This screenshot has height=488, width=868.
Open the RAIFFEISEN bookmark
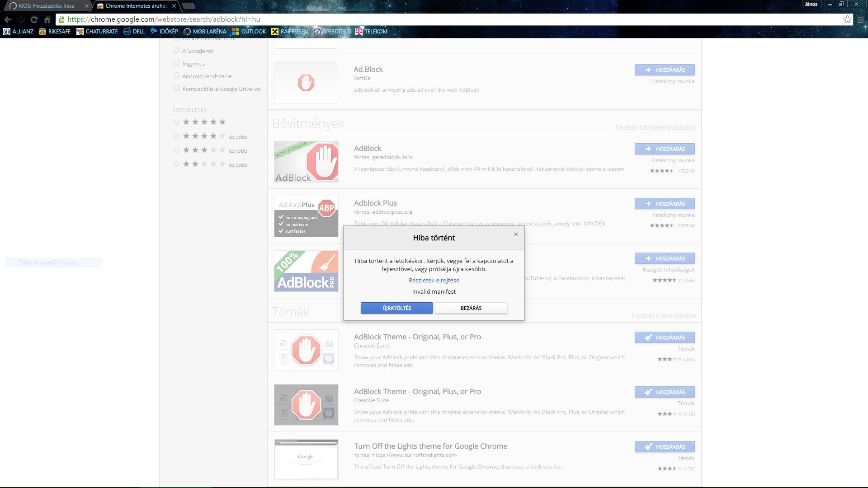coord(289,32)
